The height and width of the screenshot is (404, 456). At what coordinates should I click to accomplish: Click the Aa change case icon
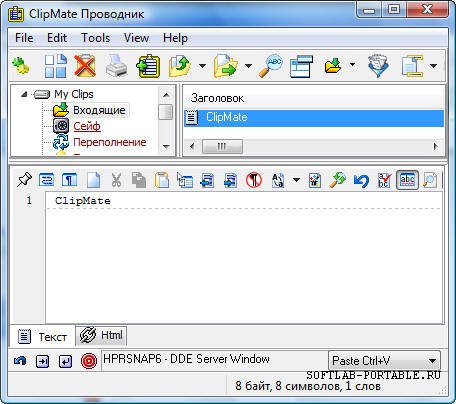pos(278,180)
